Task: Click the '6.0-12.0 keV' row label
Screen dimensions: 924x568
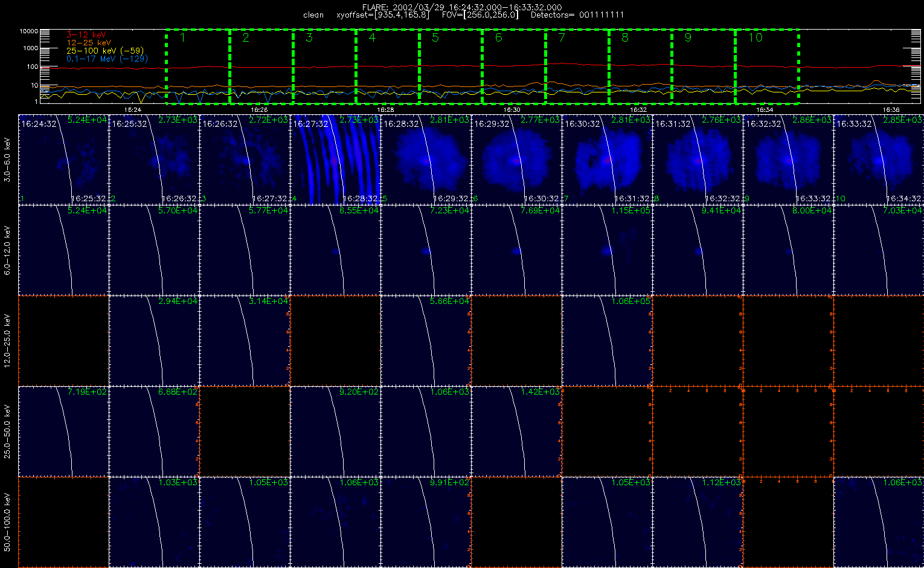Action: click(x=7, y=250)
